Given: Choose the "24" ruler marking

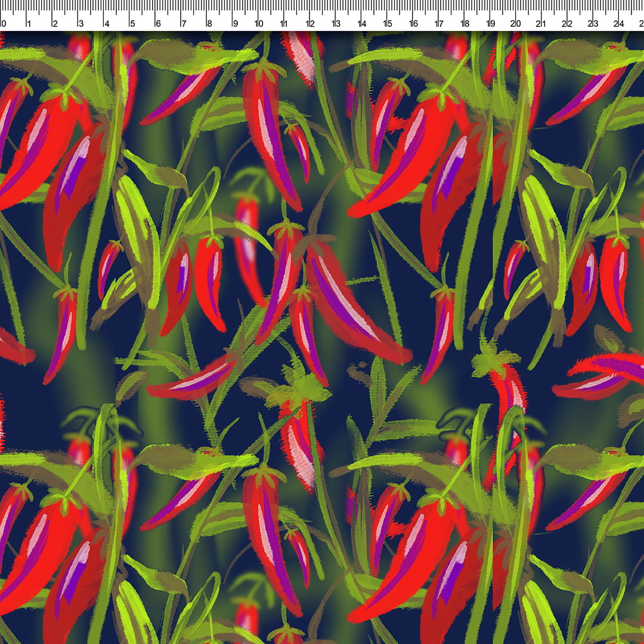Looking at the screenshot, I should point(619,23).
